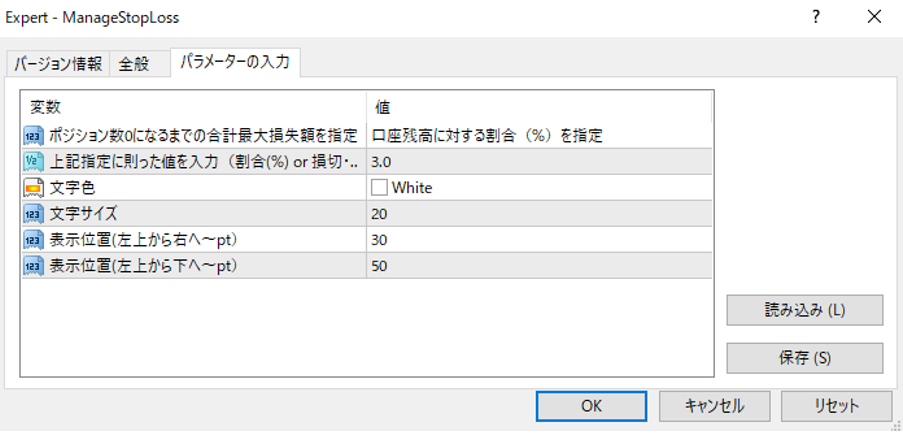Click the integer icon beside 表示位置(左上から下へ～pt)
The image size is (903, 435).
tap(32, 265)
